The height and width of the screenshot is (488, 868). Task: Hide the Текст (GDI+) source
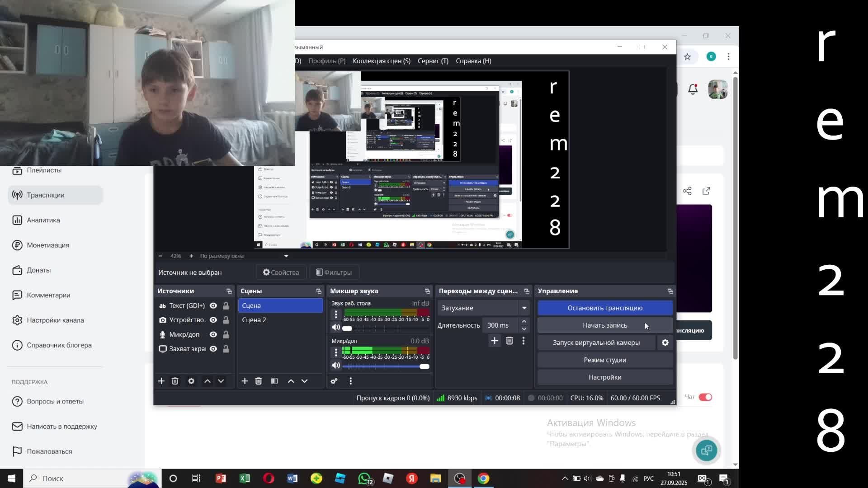pyautogui.click(x=213, y=306)
